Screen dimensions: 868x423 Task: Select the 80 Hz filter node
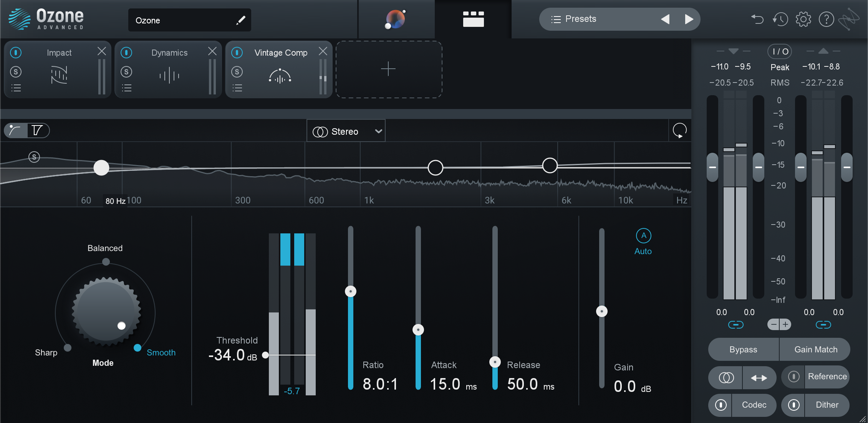point(101,168)
